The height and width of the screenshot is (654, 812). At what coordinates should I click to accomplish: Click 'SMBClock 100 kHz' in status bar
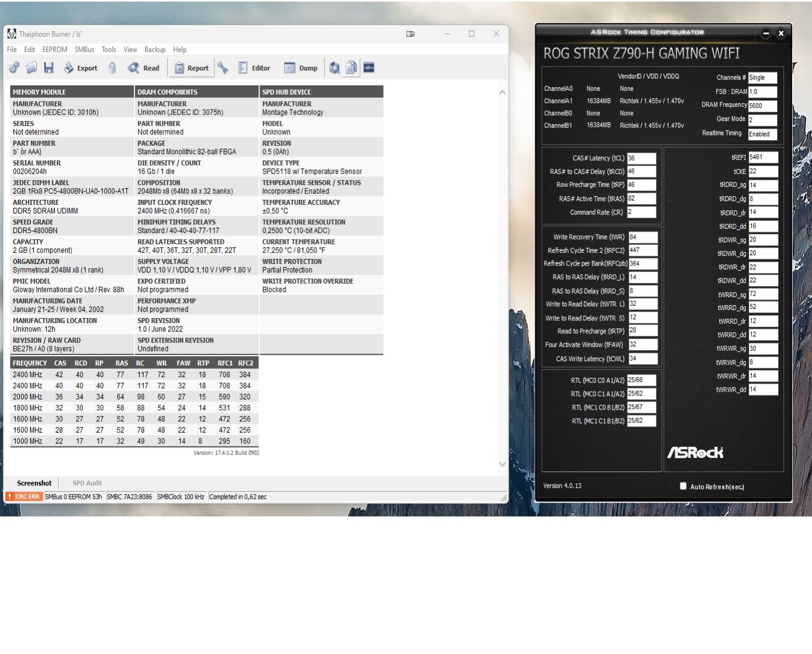point(181,497)
